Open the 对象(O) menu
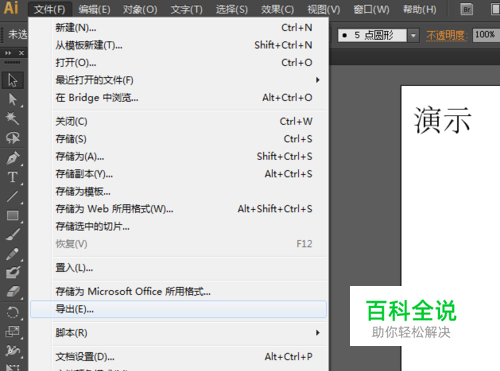This screenshot has height=371, width=500. click(x=140, y=9)
